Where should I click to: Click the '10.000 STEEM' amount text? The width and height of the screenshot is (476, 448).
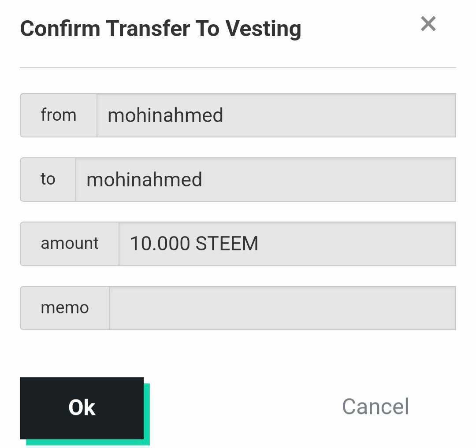pyautogui.click(x=194, y=244)
